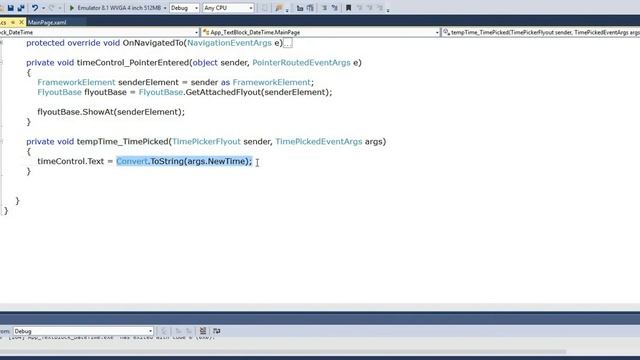Click the Output pane next message icon
This screenshot has height=360, width=640.
coord(189,331)
